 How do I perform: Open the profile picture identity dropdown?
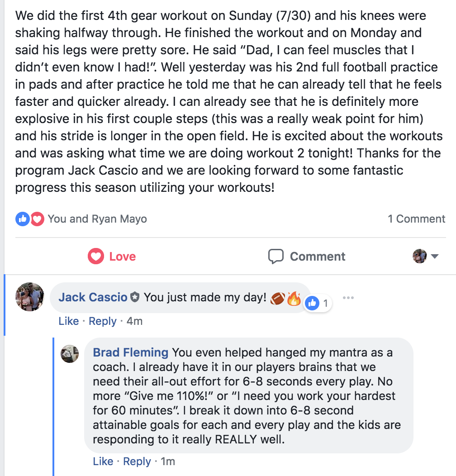(426, 257)
